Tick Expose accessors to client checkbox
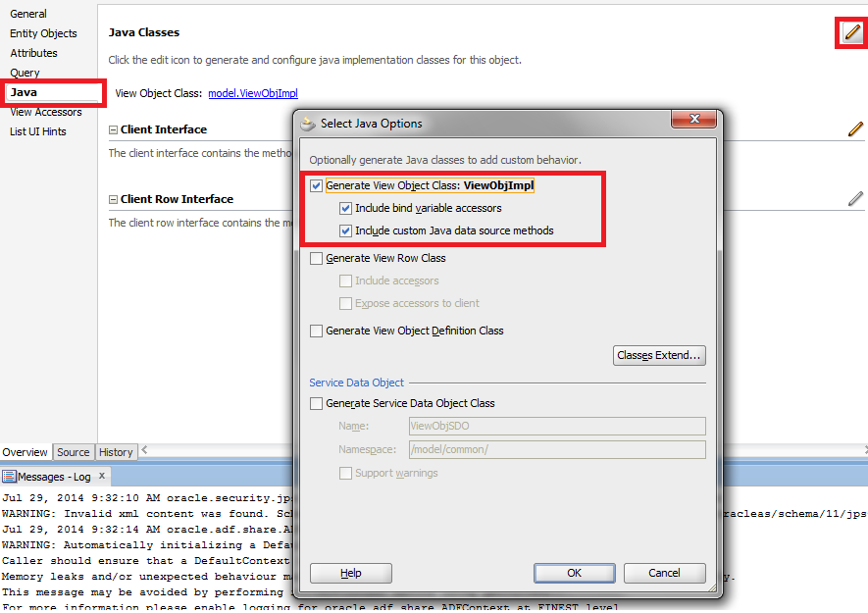868x613 pixels. [x=345, y=303]
